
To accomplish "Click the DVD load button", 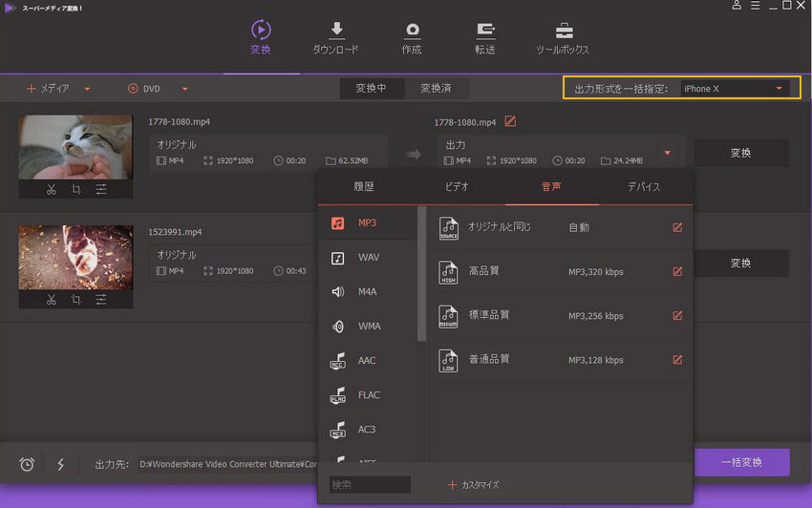I will click(144, 89).
